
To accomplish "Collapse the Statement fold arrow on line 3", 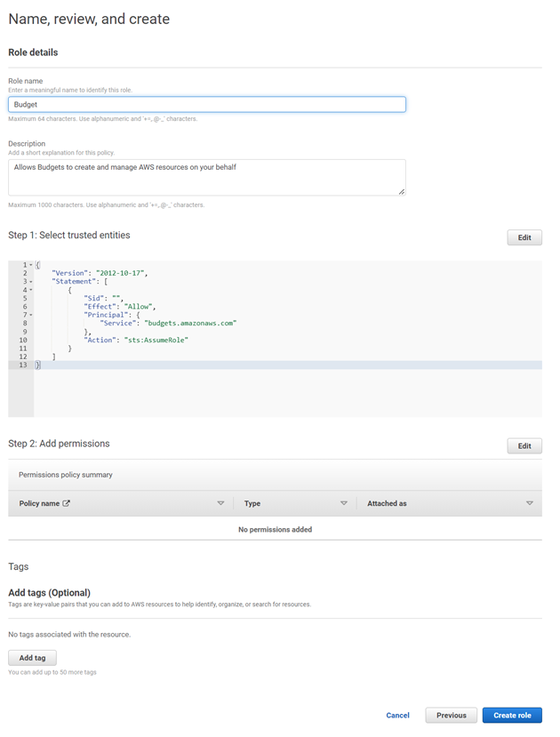I will pyautogui.click(x=30, y=282).
